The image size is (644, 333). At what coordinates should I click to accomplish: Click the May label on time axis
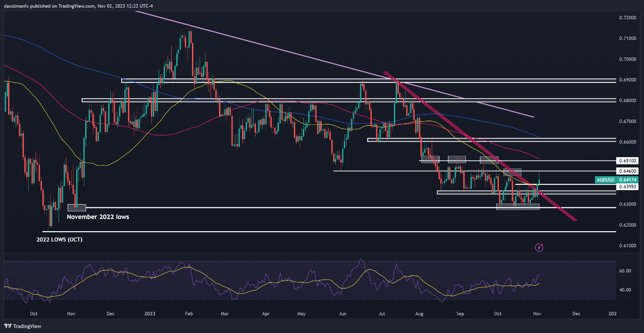(302, 313)
